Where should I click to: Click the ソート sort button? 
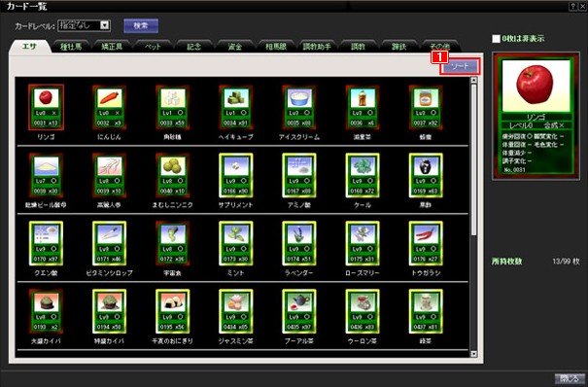(x=460, y=67)
